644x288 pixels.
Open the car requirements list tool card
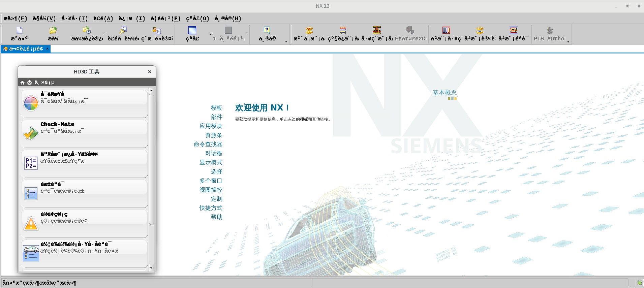coord(85,254)
